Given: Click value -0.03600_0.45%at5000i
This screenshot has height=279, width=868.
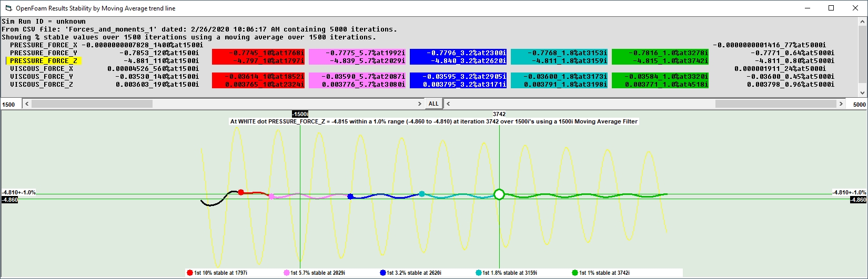Looking at the screenshot, I should click(x=791, y=77).
